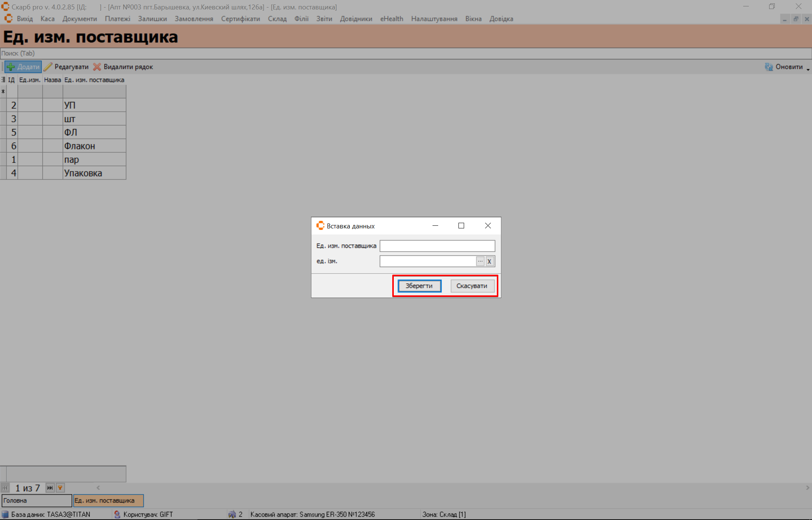Open the Налаштування menu
Image resolution: width=812 pixels, height=520 pixels.
(434, 19)
